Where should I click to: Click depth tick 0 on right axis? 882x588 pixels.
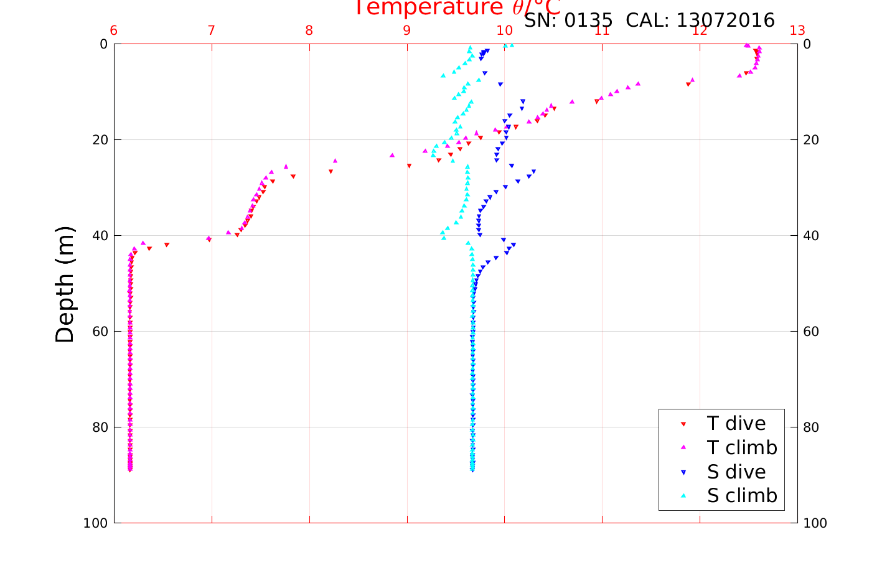[x=807, y=44]
